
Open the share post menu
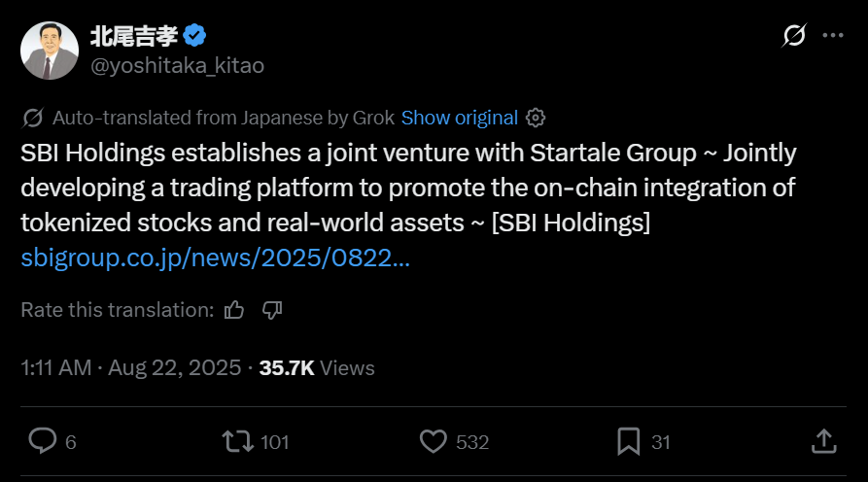click(822, 442)
